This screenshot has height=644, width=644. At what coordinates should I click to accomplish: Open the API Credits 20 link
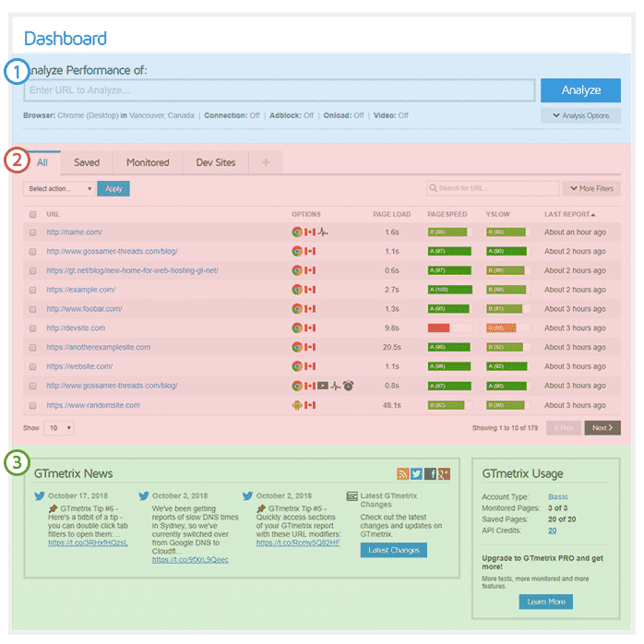pyautogui.click(x=553, y=531)
